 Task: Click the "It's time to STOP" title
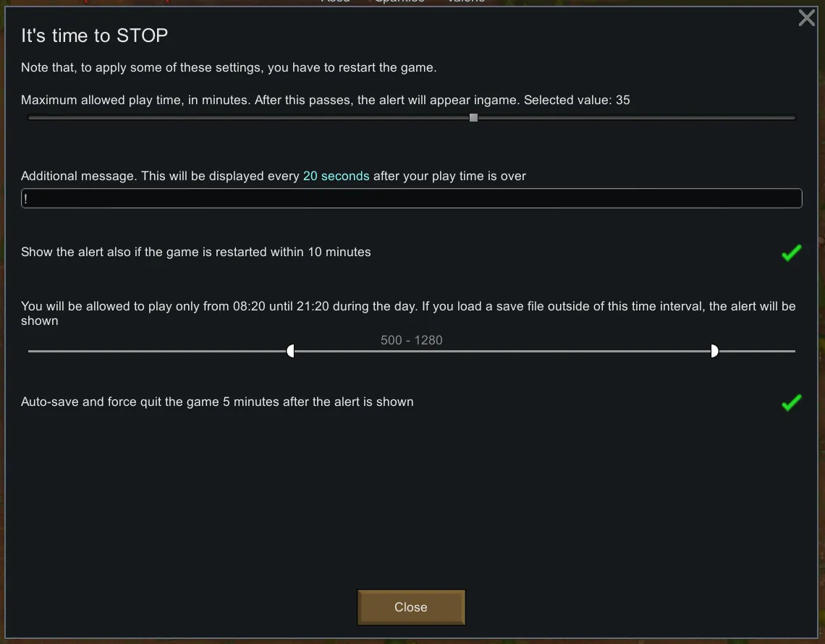pos(94,35)
